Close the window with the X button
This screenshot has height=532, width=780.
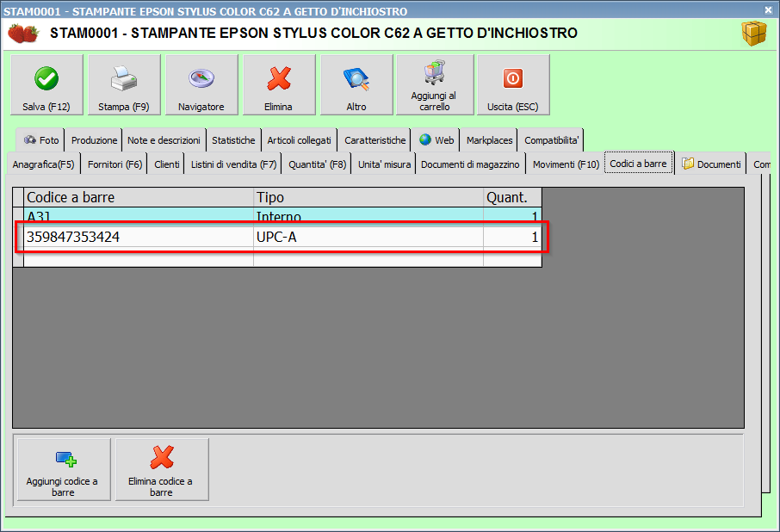pos(768,9)
